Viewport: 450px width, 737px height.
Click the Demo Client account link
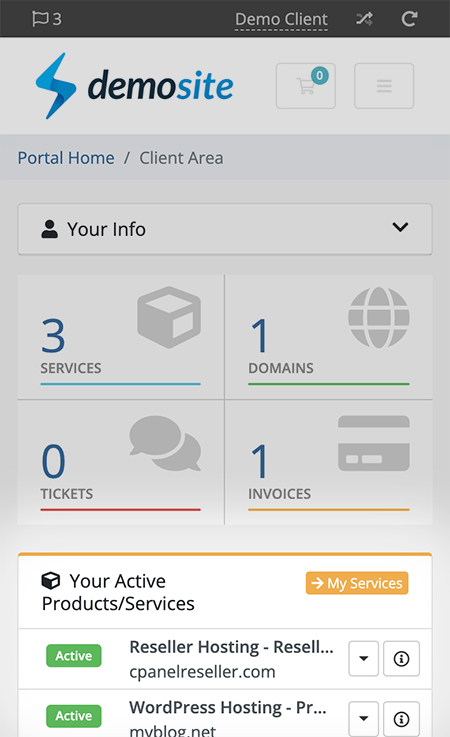coord(281,20)
